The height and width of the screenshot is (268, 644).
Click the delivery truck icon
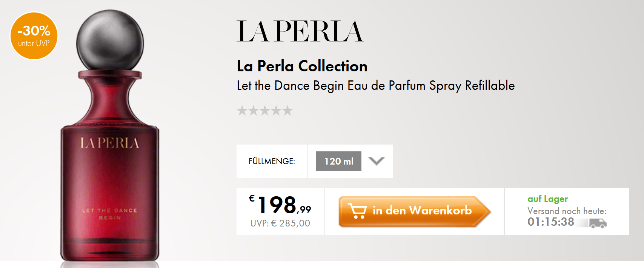tap(597, 223)
